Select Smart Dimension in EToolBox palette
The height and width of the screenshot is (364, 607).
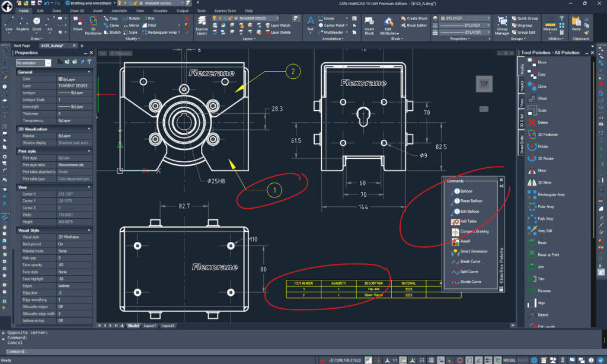(x=469, y=251)
